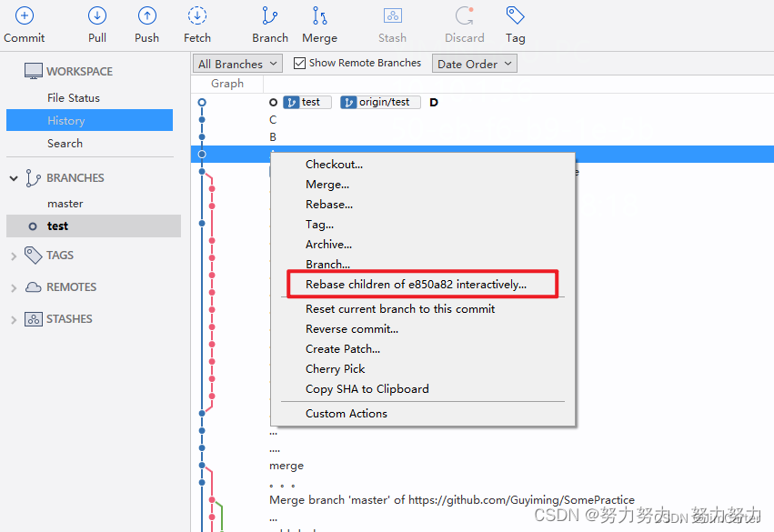Uncheck Show Remote Branches
This screenshot has height=532, width=774.
[297, 63]
